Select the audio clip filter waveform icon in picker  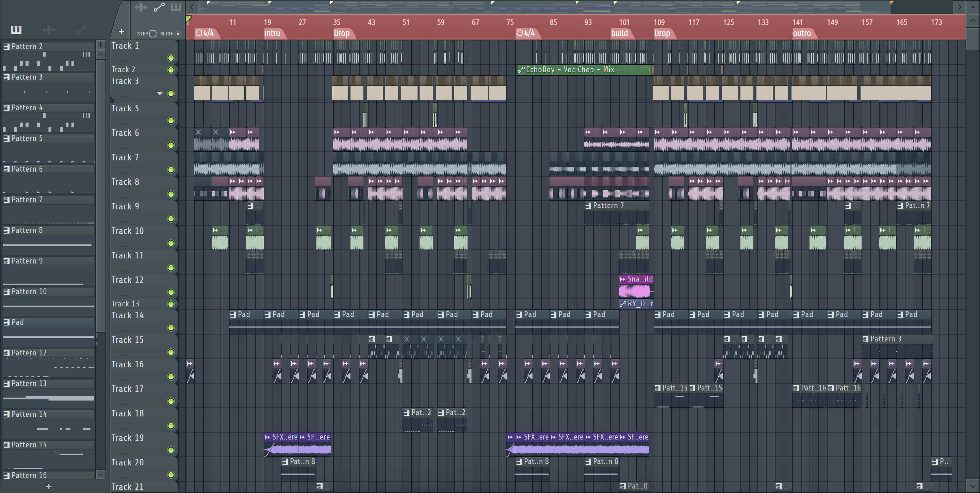click(x=49, y=30)
